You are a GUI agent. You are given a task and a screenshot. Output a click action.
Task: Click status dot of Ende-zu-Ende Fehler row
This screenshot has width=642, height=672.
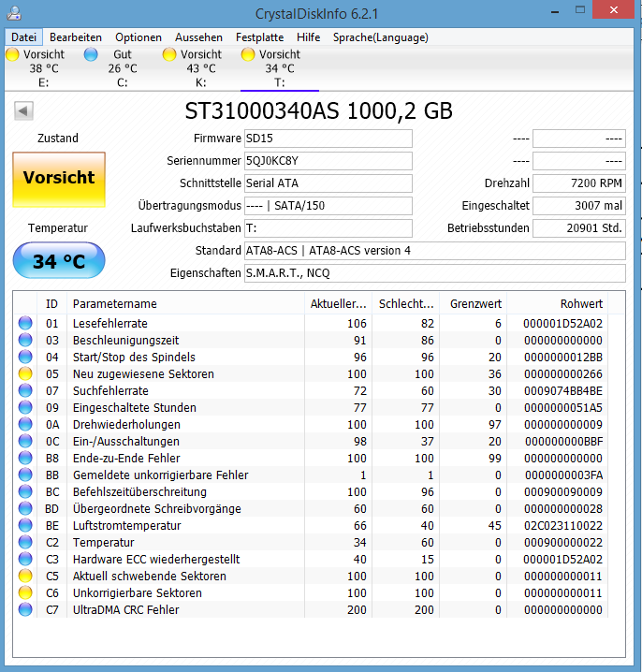click(25, 458)
